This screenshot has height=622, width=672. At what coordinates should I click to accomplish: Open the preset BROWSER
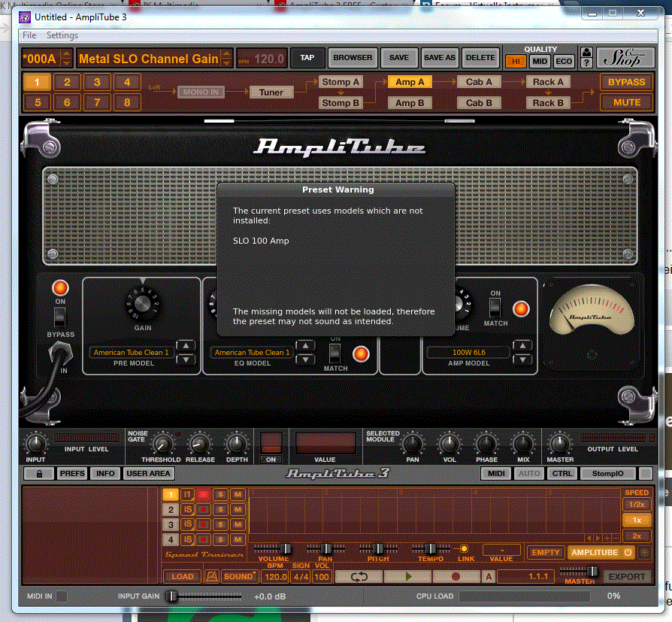coord(353,57)
